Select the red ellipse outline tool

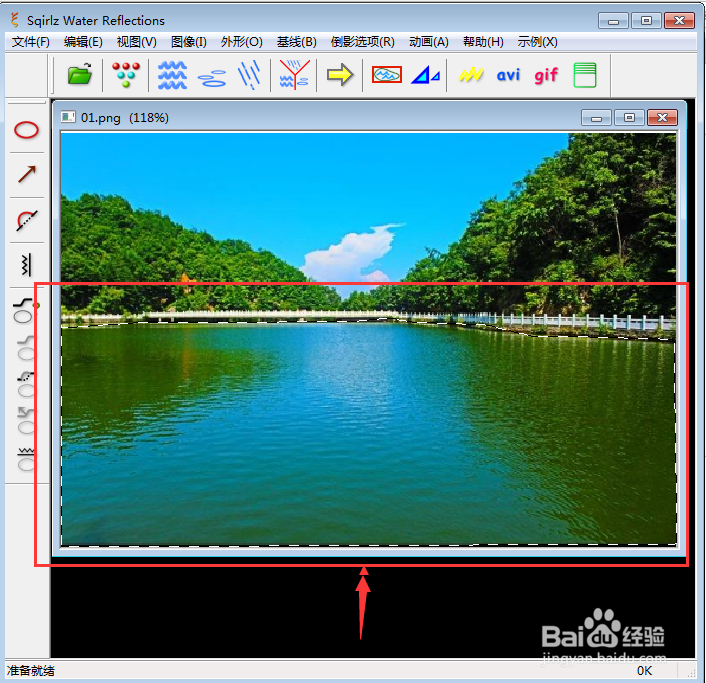pos(27,130)
